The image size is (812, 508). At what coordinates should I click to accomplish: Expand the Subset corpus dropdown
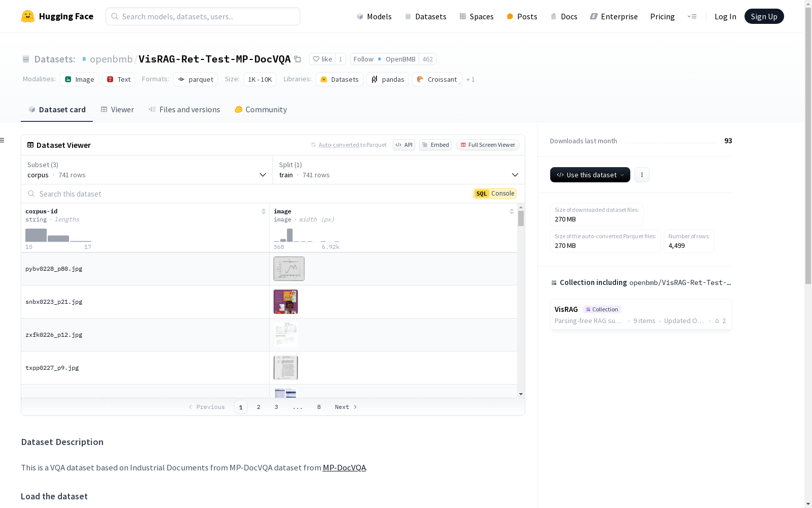[147, 170]
